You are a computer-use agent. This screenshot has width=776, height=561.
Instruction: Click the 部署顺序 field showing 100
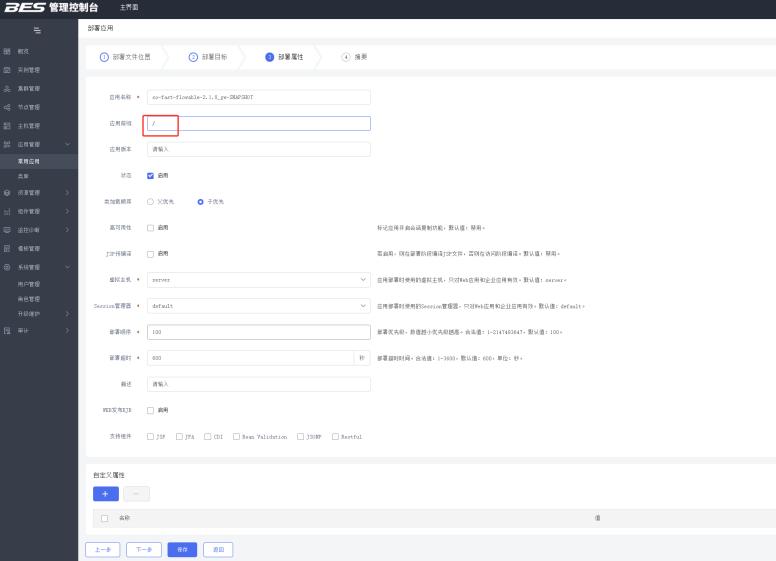tap(258, 332)
